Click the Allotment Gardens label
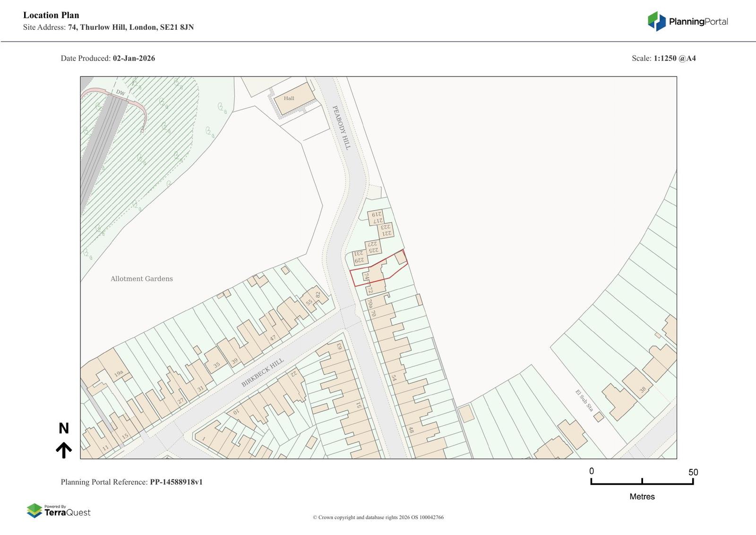 [142, 279]
